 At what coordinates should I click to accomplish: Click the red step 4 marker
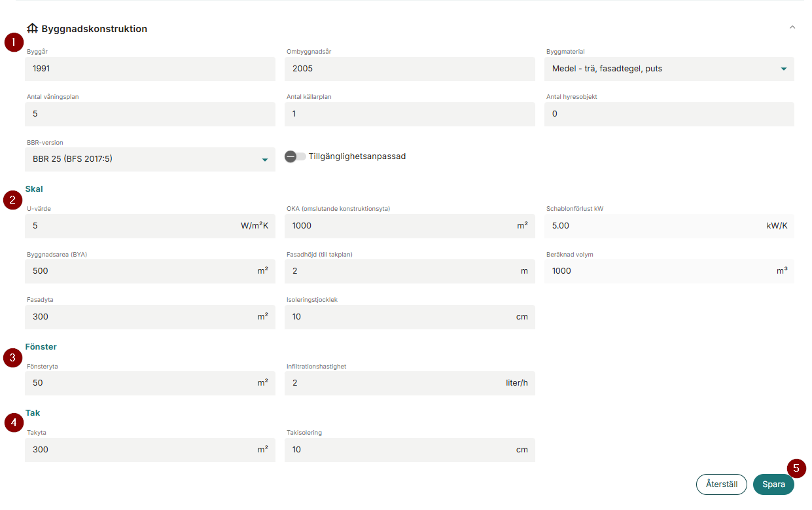tap(12, 423)
